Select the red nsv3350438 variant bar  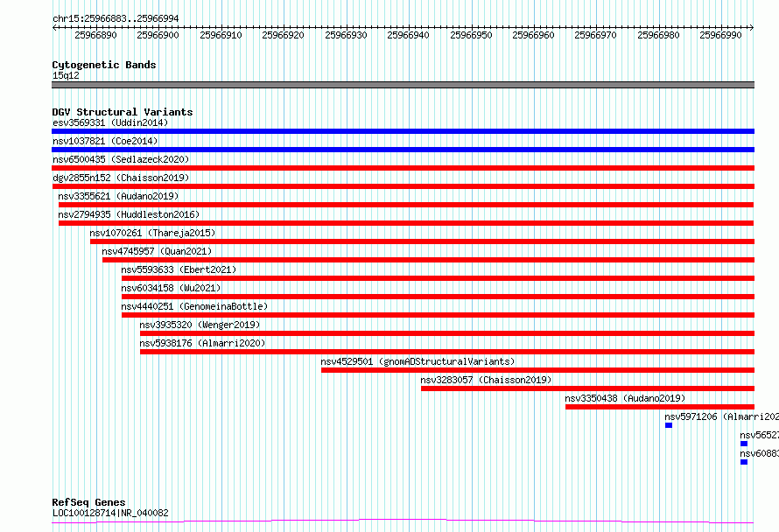(660, 407)
